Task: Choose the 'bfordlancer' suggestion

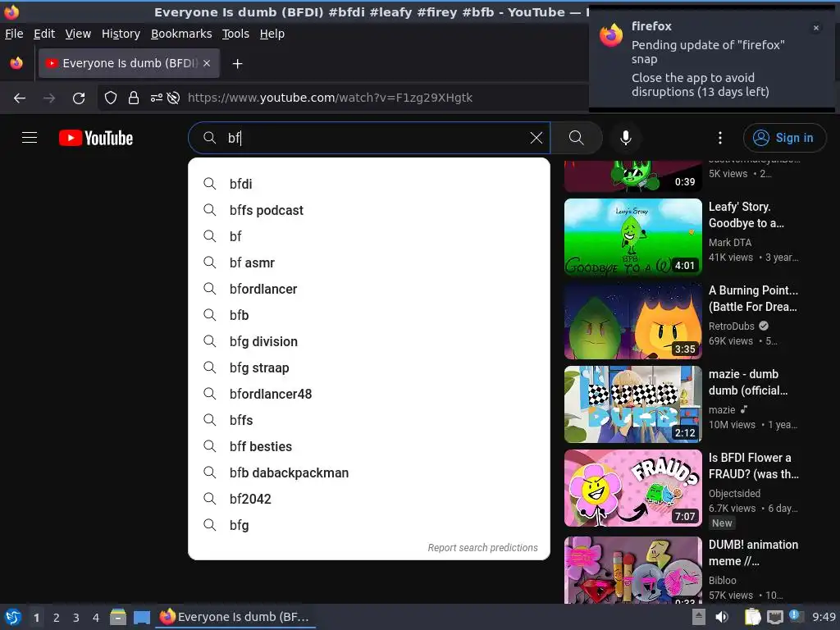Action: pos(368,289)
